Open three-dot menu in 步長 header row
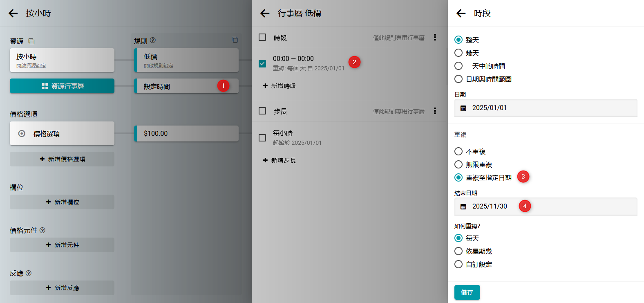Viewport: 644px width, 303px height. click(435, 111)
